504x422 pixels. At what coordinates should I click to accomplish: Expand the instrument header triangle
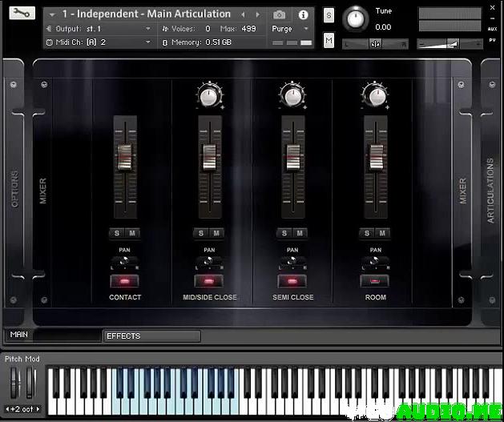(x=52, y=14)
